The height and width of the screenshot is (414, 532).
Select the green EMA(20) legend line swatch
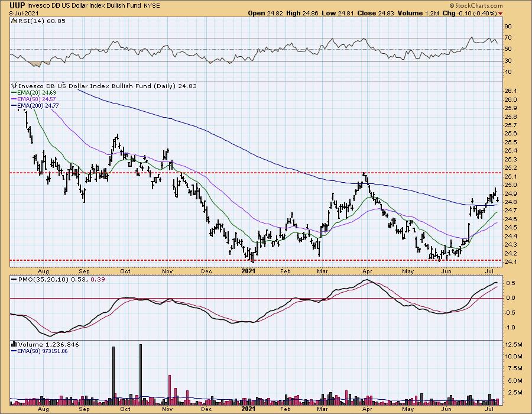point(14,93)
